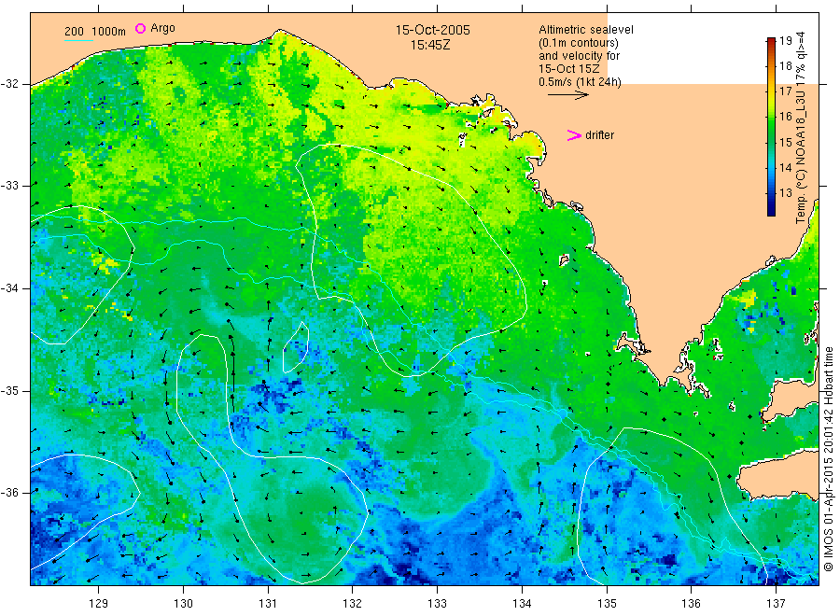The height and width of the screenshot is (616, 840).
Task: Click the color bar label '19'
Action: tap(785, 41)
